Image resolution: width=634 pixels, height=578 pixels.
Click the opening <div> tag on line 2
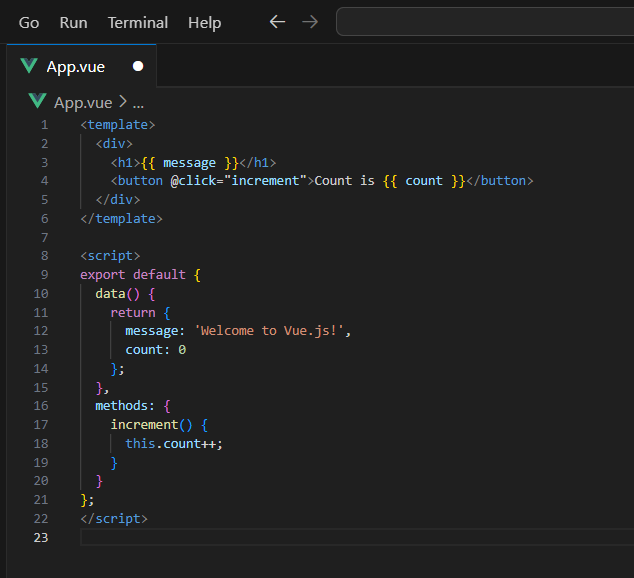coord(114,143)
